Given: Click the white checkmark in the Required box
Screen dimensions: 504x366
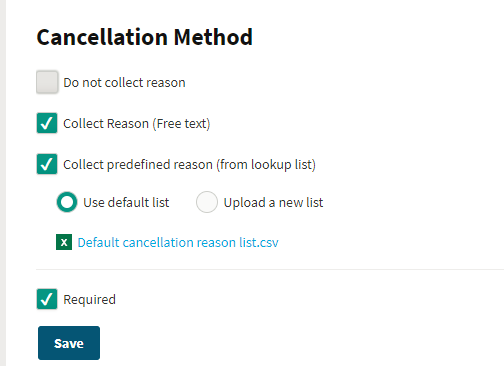Looking at the screenshot, I should (47, 299).
